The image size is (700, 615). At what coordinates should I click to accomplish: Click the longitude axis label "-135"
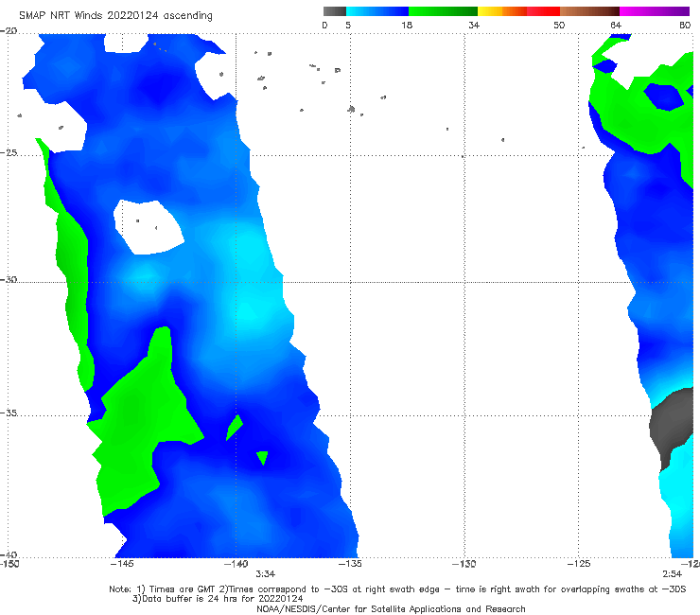click(x=350, y=564)
